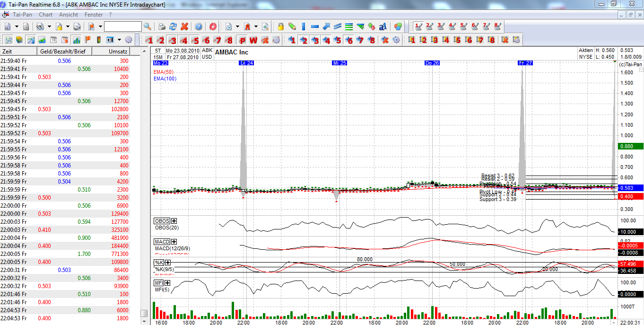Image resolution: width=644 pixels, height=325 pixels.
Task: Click the traffic light signal icon
Action: coord(99,40)
